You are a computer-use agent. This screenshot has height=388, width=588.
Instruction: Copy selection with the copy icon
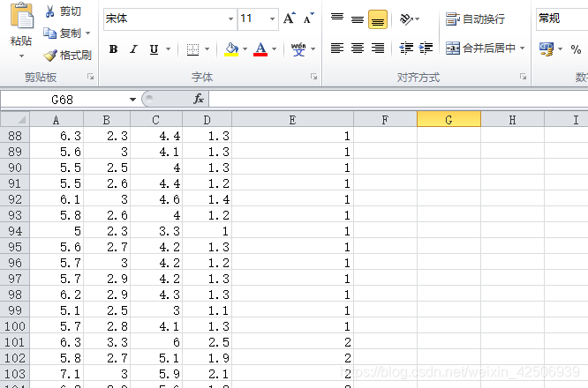pos(49,34)
